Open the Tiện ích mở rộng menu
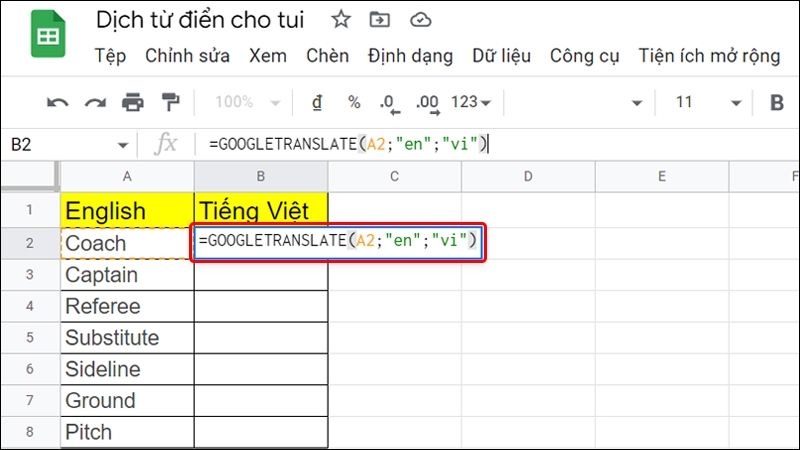Screen dimensions: 800x450 click(710, 56)
